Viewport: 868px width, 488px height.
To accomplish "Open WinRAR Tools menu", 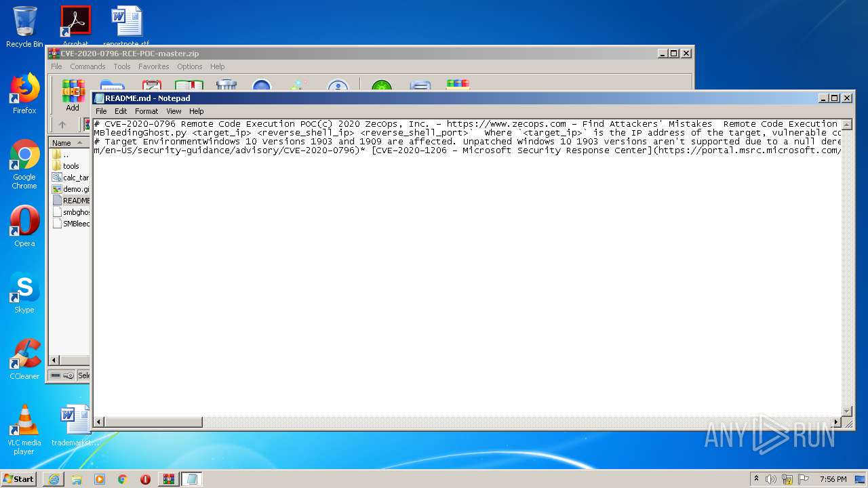I will 122,66.
